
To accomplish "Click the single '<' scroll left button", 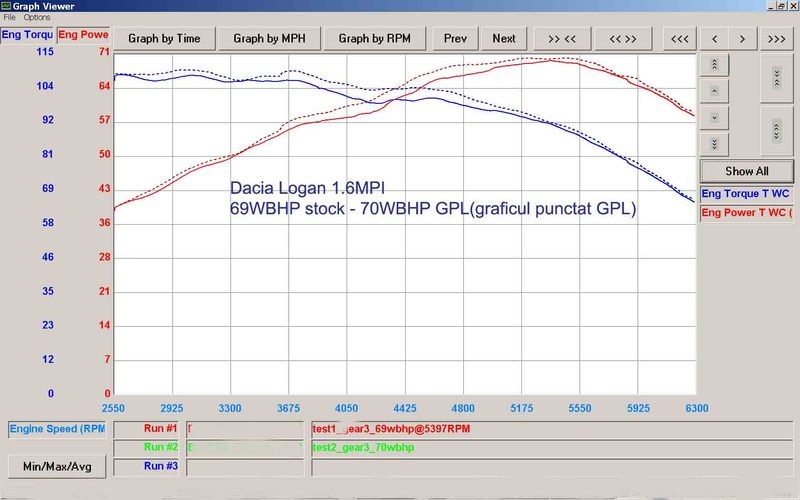I will click(714, 39).
